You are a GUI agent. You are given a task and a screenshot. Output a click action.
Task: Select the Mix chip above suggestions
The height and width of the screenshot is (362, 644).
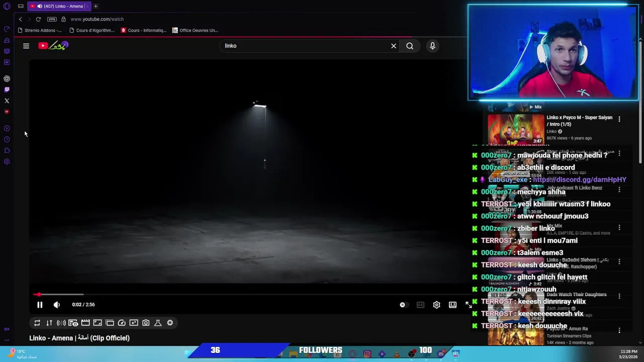pos(535,107)
